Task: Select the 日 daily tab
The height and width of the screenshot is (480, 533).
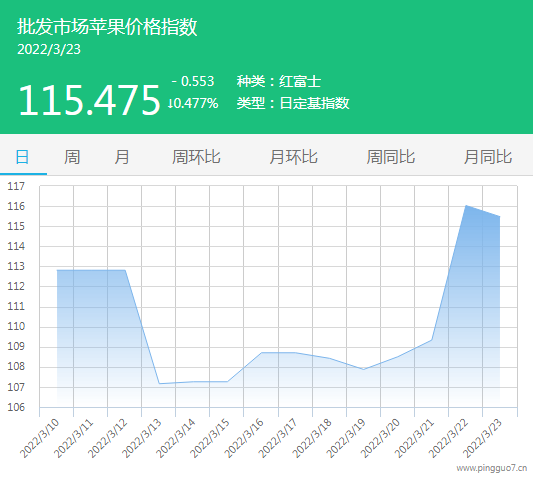Action: [x=22, y=157]
